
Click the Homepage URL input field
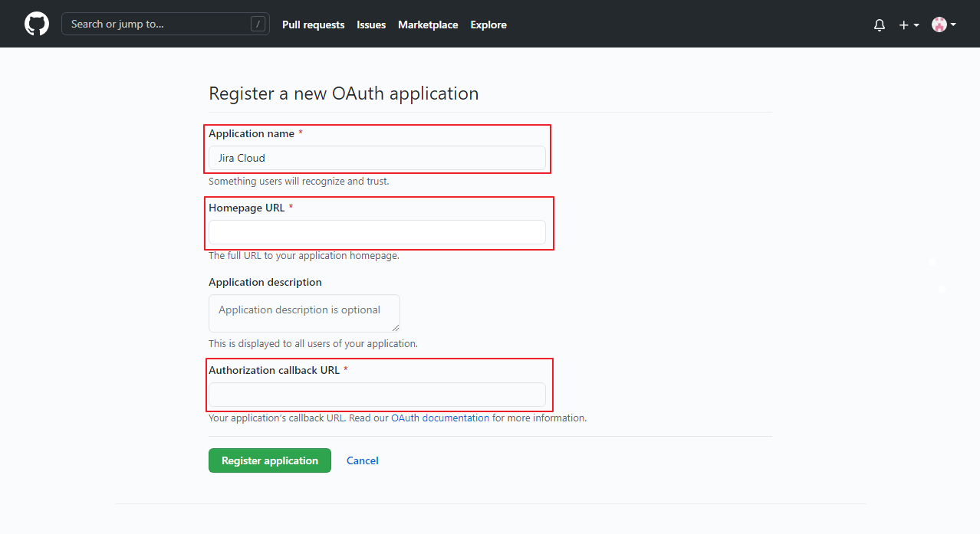377,232
